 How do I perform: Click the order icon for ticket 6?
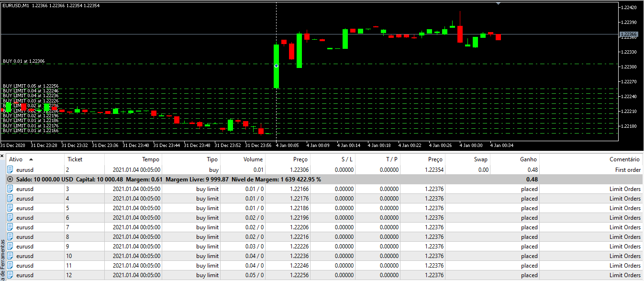coord(10,217)
